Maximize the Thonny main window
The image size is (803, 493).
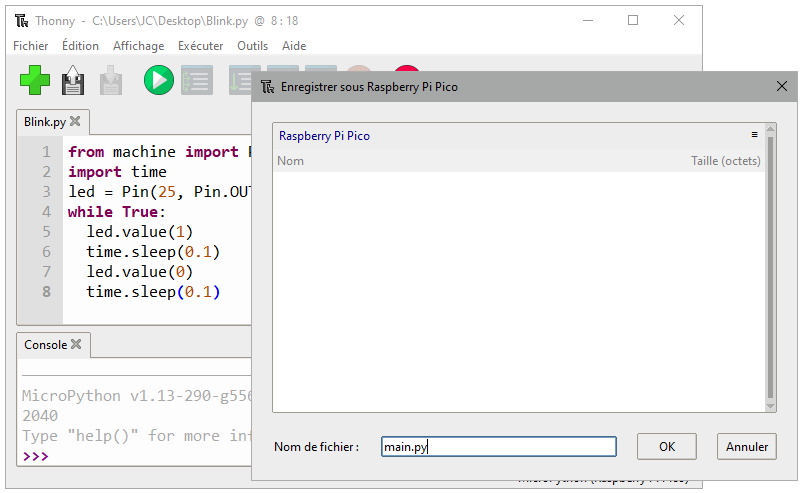[633, 20]
